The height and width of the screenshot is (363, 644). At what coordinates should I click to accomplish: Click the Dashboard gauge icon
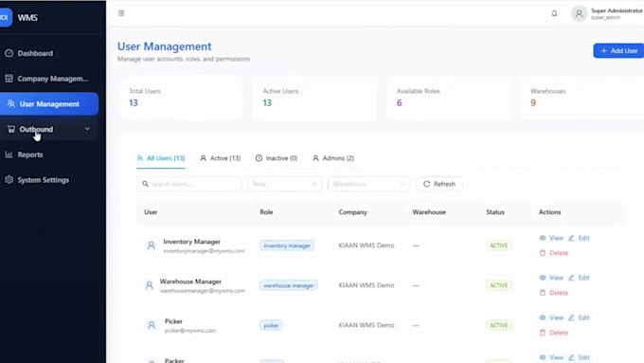pos(9,53)
